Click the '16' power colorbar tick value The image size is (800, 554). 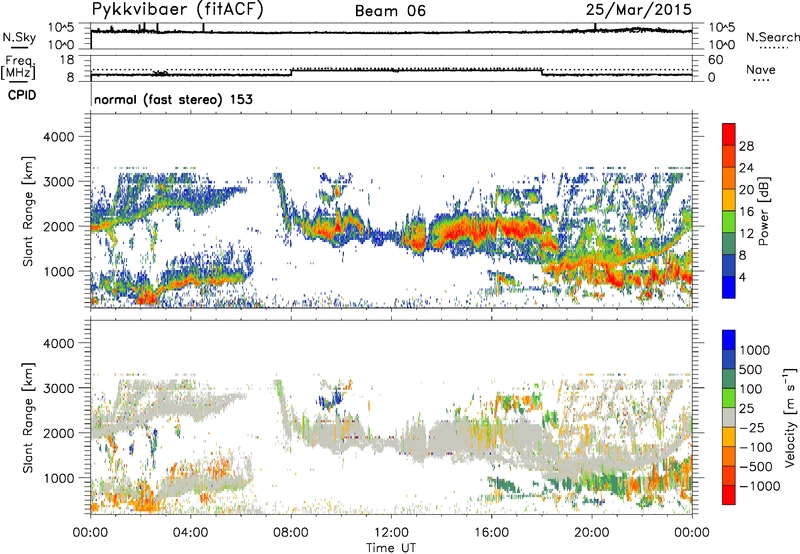click(x=746, y=212)
